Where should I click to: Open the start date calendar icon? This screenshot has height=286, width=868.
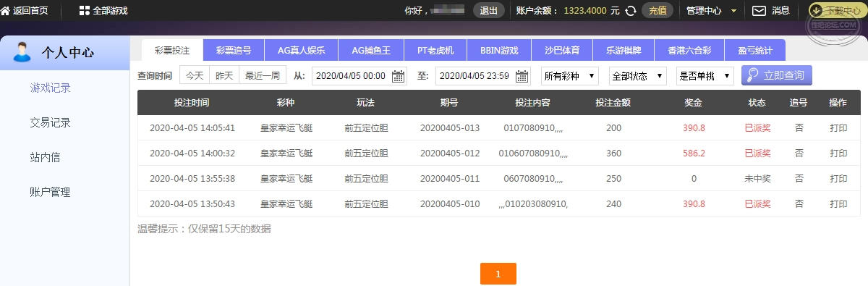pyautogui.click(x=399, y=76)
